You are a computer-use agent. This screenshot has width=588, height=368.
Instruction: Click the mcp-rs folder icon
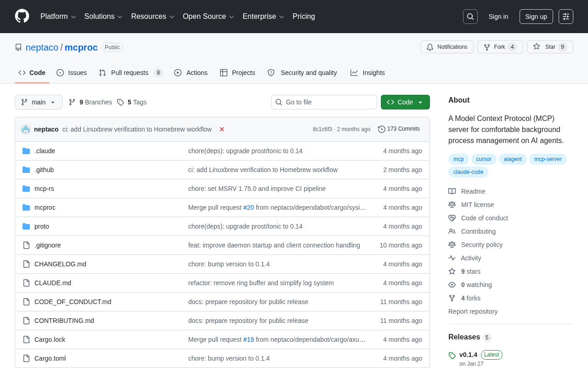26,189
